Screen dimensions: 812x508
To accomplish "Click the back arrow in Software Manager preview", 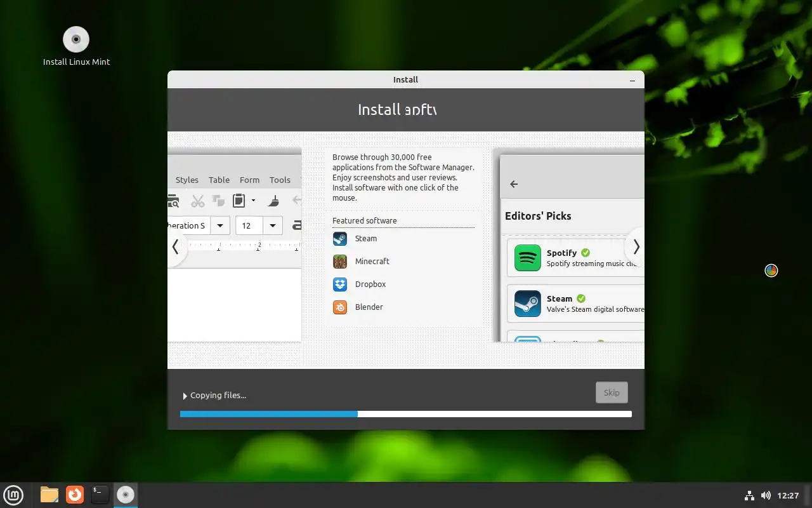I will pyautogui.click(x=514, y=184).
